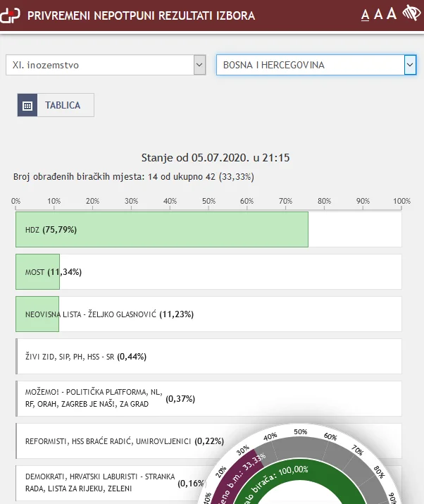Select the medium font size A

coord(378,14)
